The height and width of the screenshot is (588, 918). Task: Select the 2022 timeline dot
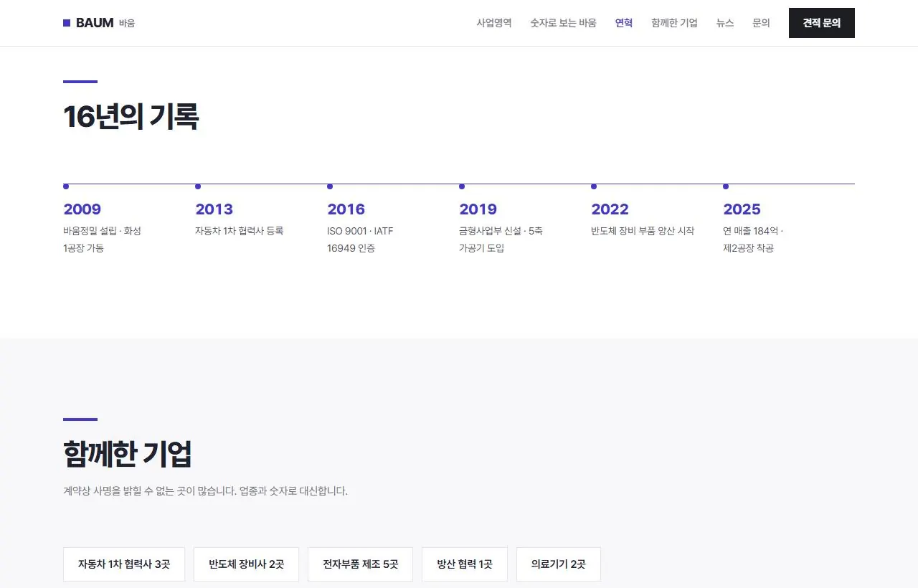[594, 186]
